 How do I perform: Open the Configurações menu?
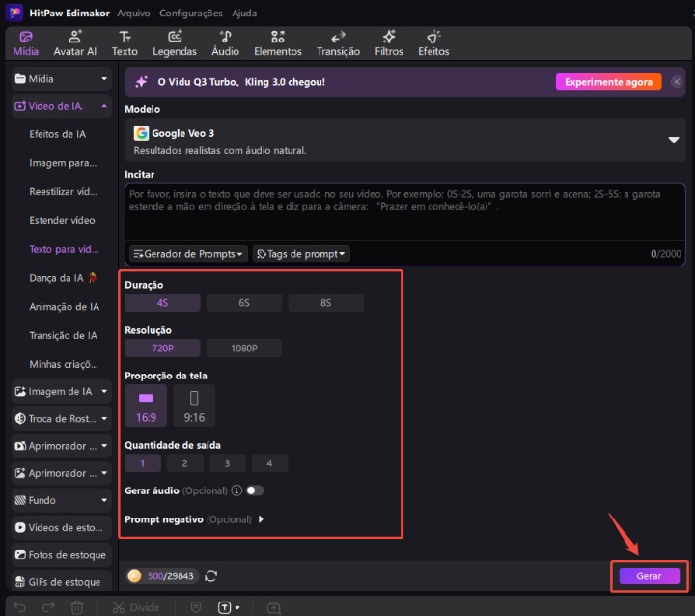tap(191, 13)
